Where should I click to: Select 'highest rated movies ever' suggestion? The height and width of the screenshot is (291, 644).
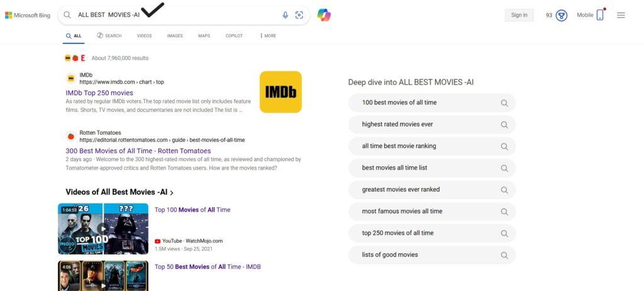(397, 125)
